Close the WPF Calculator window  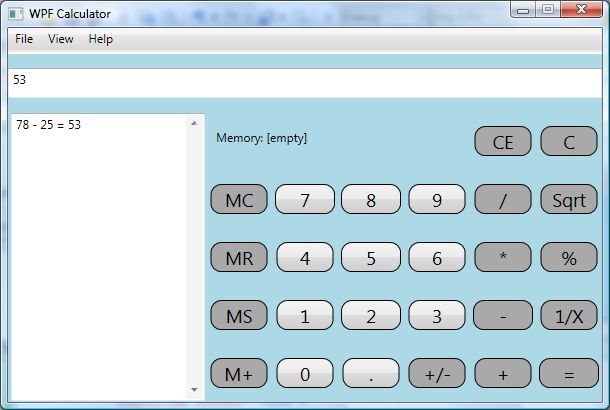coord(582,10)
